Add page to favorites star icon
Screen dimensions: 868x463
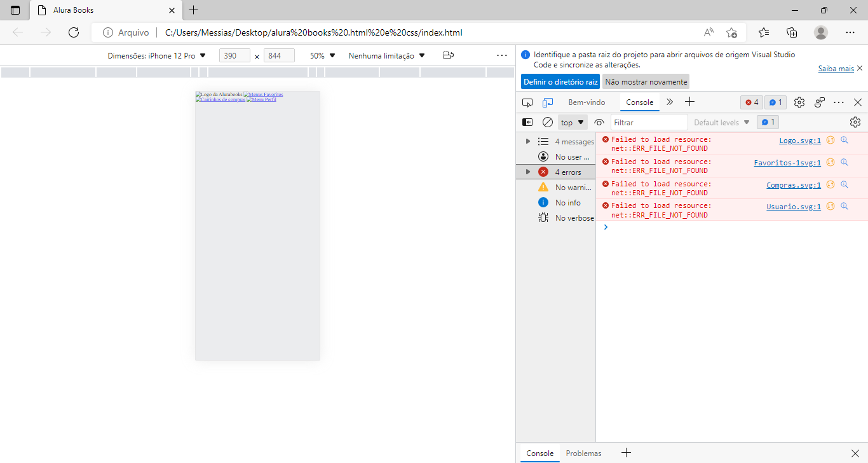[x=731, y=32]
